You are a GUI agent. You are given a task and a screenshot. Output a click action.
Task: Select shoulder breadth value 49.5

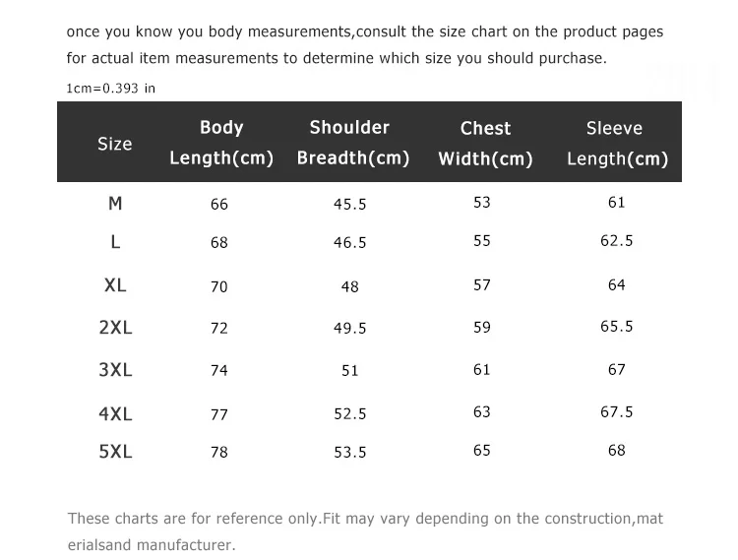tap(349, 328)
